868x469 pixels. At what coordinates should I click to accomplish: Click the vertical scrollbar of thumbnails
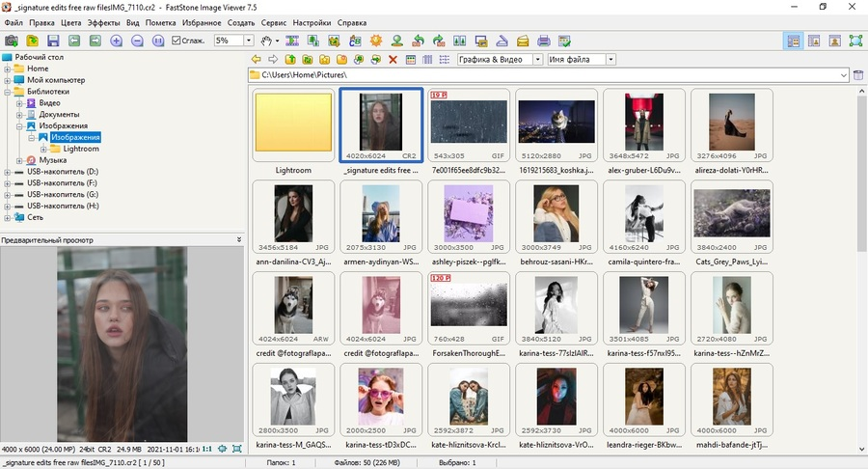(x=862, y=174)
